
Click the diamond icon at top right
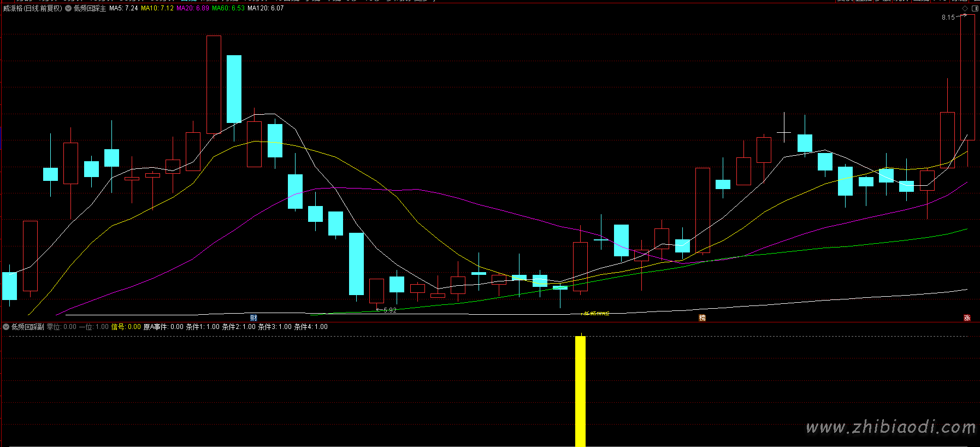pos(965,9)
